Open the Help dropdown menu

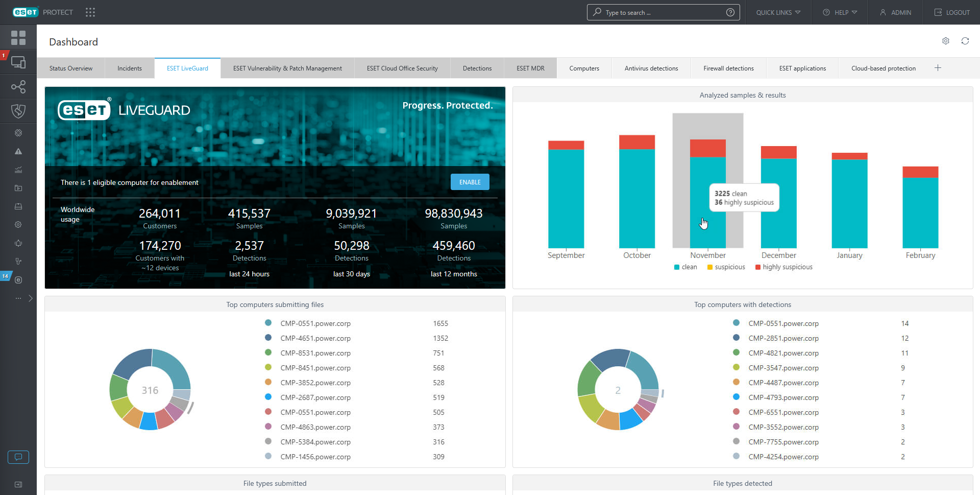840,12
